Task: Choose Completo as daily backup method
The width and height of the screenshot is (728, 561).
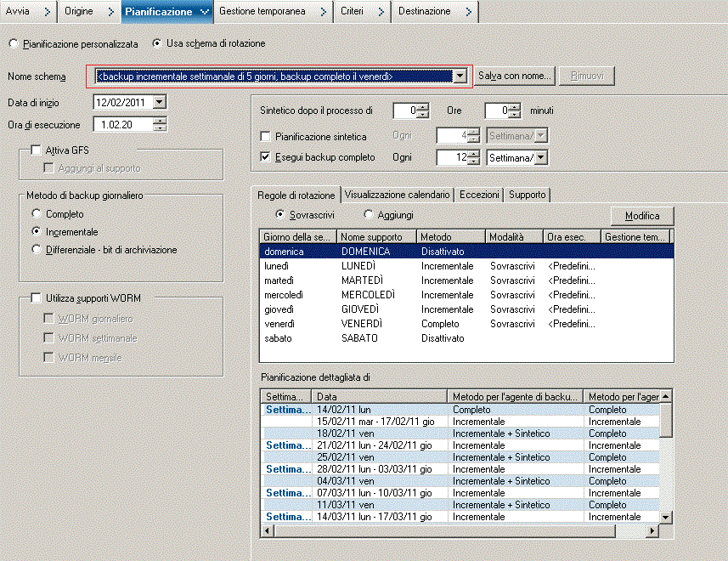Action: 36,214
